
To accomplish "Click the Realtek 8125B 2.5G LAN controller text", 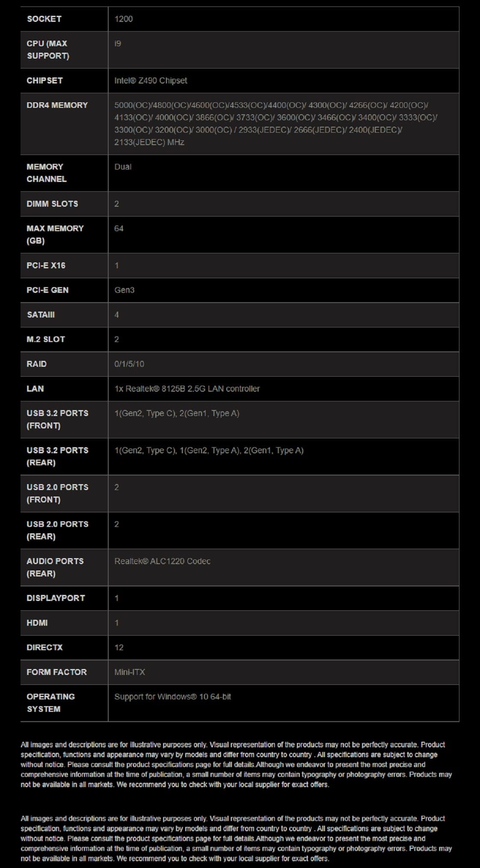I will 187,389.
